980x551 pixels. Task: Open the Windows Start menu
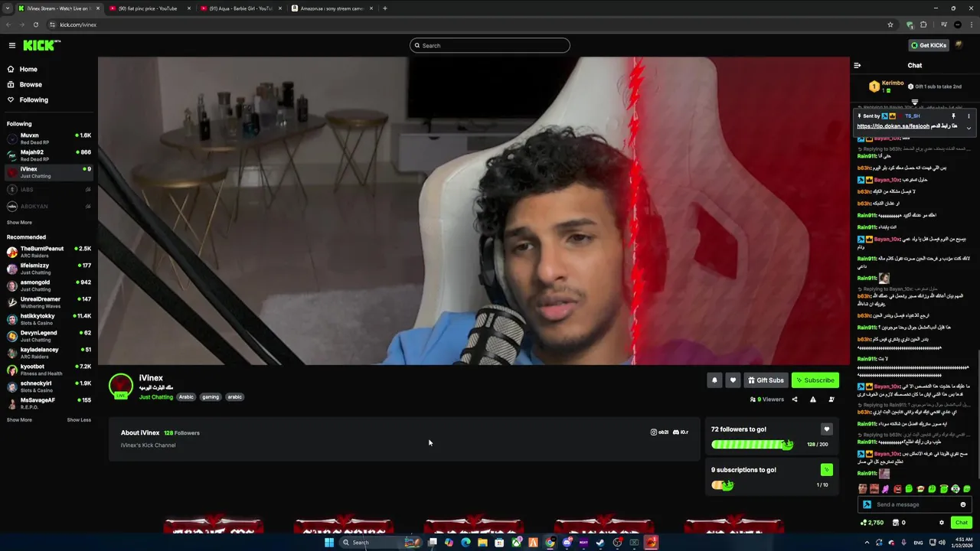pos(329,543)
